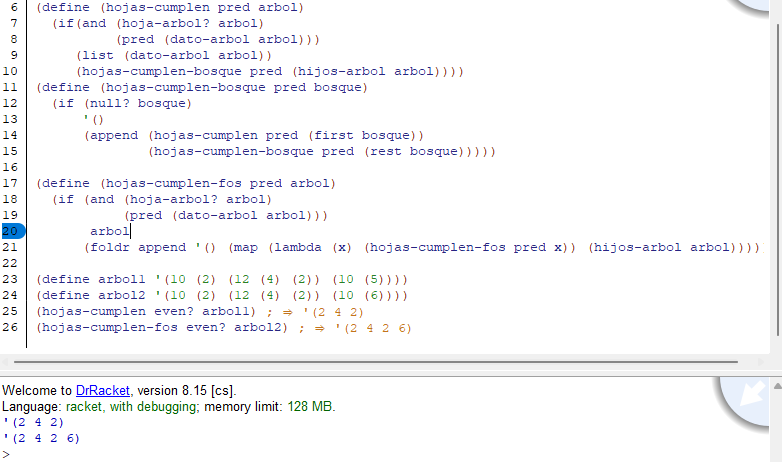Click the horizontal scrollbar thumb below the code

tap(376, 362)
